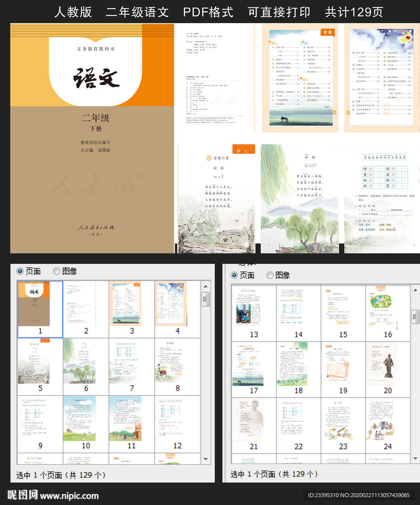
Task: Select page thumbnail 20 with statue
Action: [x=388, y=369]
